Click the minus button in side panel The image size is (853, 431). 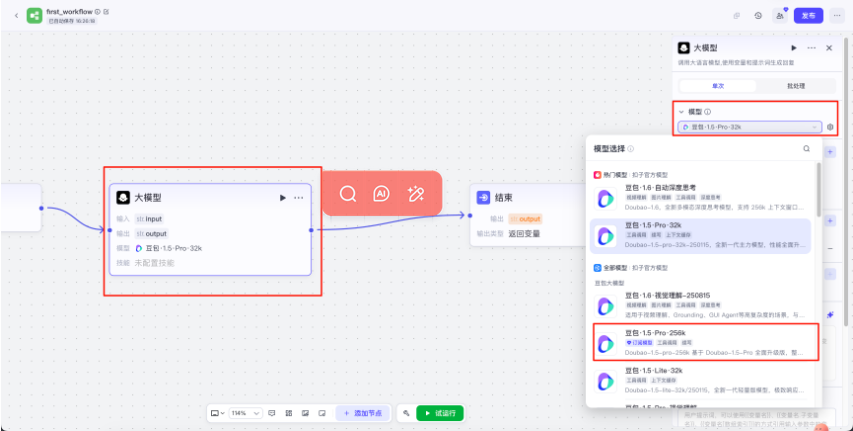click(830, 248)
